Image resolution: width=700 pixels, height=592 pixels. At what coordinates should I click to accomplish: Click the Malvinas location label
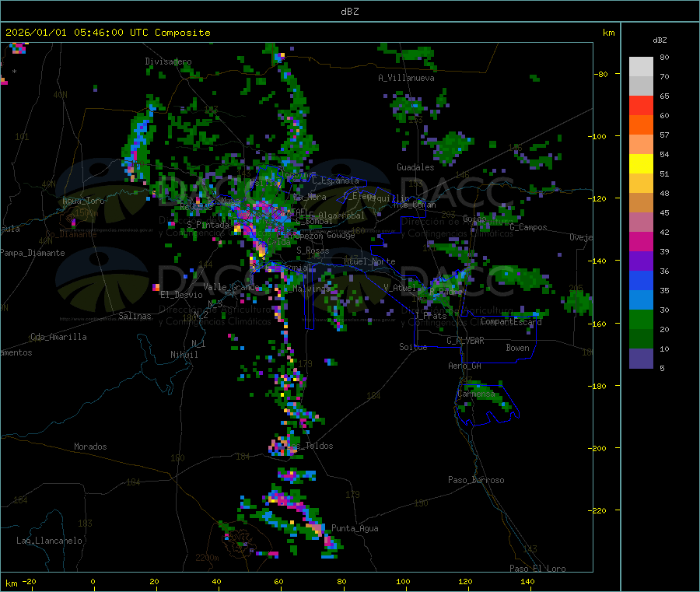(x=311, y=289)
